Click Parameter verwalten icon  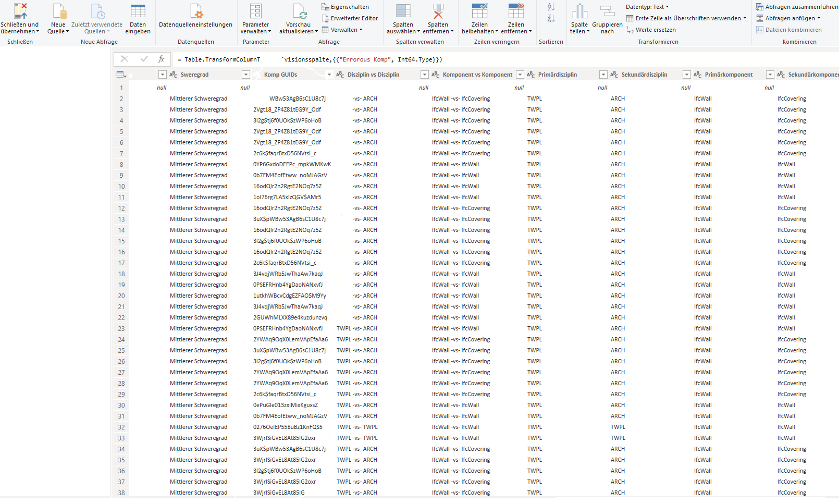(255, 11)
